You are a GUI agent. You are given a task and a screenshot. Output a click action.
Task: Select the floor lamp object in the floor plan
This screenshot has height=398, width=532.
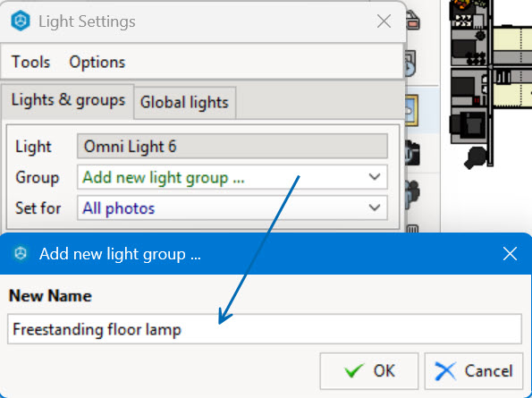(x=475, y=157)
